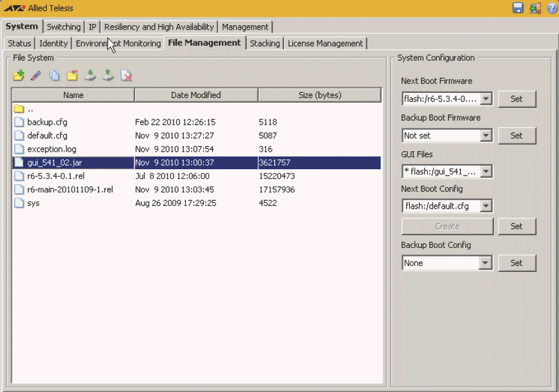Click the upload icon with green up arrow
The image size is (559, 392).
tap(108, 76)
